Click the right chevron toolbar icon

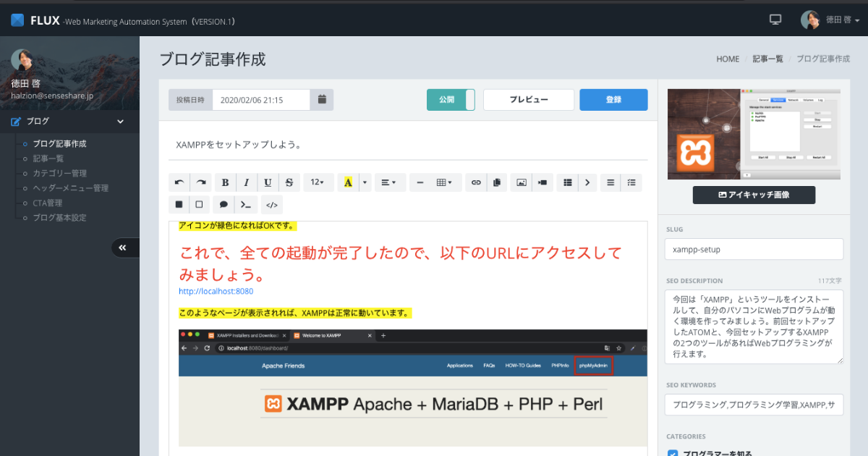tap(587, 182)
